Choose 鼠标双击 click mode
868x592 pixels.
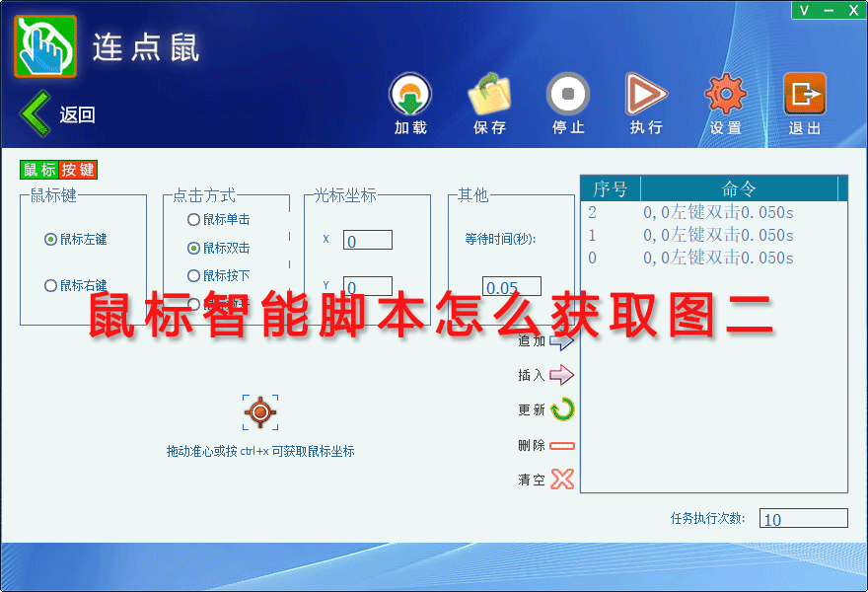pyautogui.click(x=193, y=248)
